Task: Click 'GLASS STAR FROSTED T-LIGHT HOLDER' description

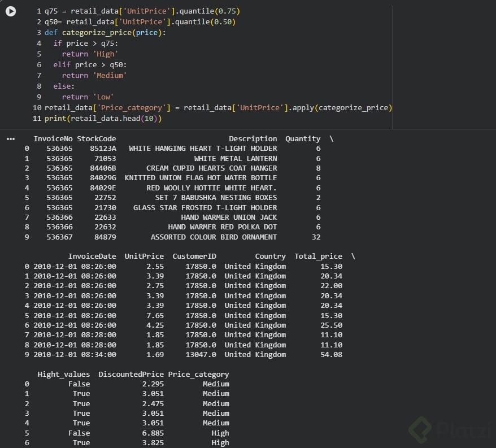Action: (x=205, y=207)
